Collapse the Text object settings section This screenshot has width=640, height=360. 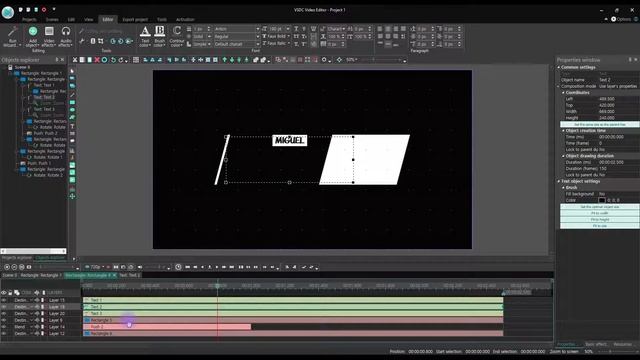click(x=559, y=181)
